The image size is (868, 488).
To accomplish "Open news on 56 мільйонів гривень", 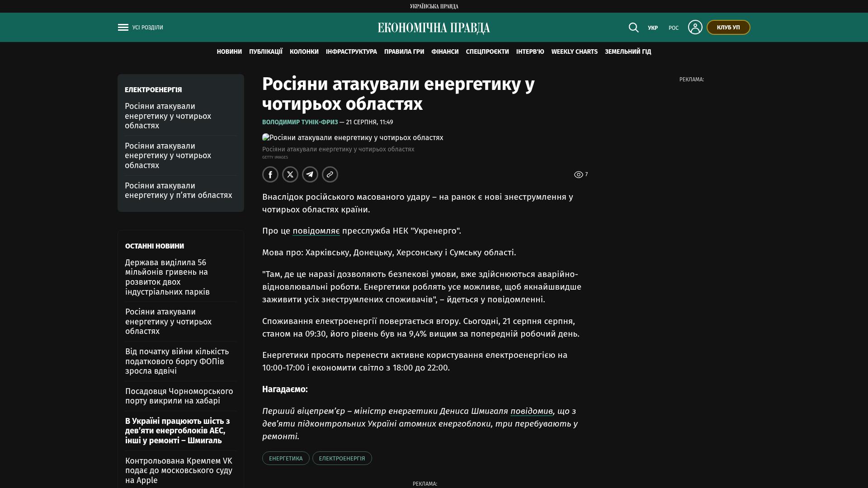I will click(x=168, y=277).
